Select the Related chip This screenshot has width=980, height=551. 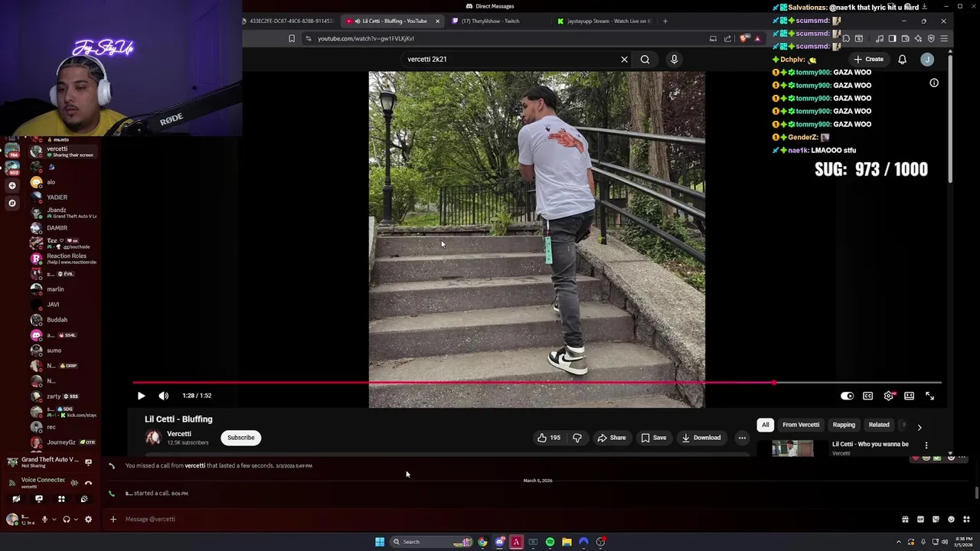[x=879, y=425]
